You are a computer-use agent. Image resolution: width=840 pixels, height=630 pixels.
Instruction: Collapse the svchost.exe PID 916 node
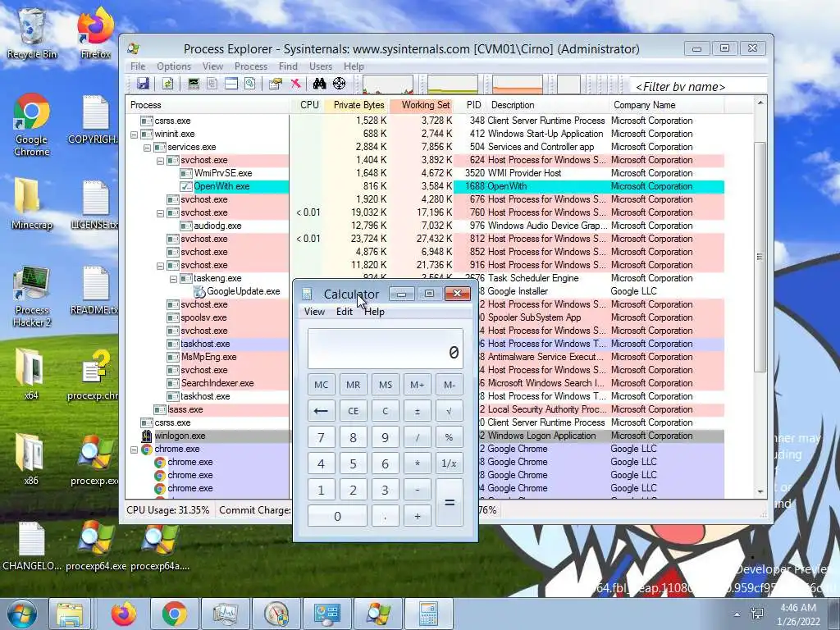pos(160,266)
